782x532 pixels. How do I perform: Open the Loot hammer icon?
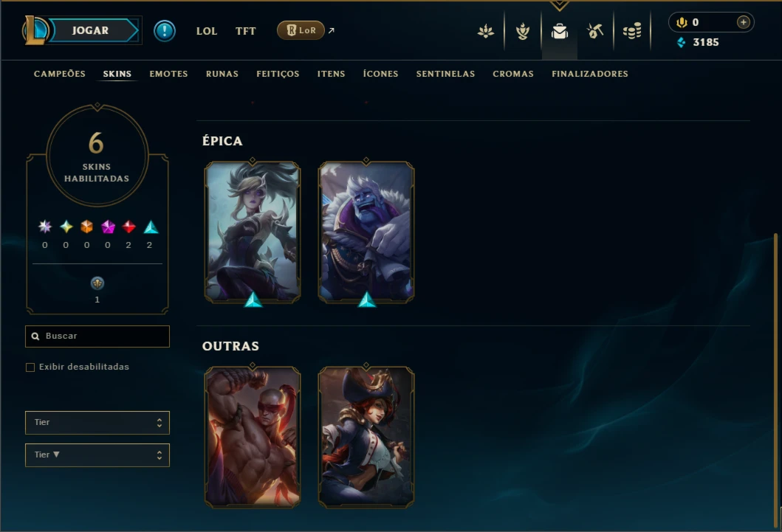[x=595, y=32]
